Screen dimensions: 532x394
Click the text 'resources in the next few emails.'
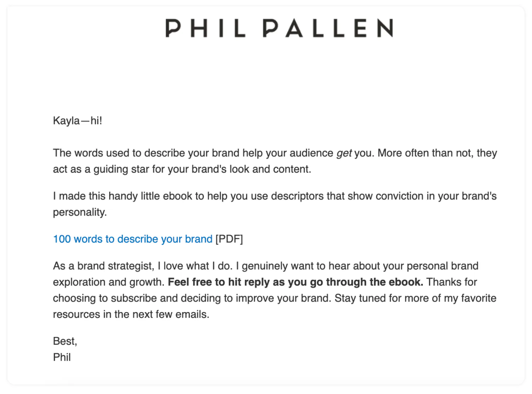(x=131, y=315)
